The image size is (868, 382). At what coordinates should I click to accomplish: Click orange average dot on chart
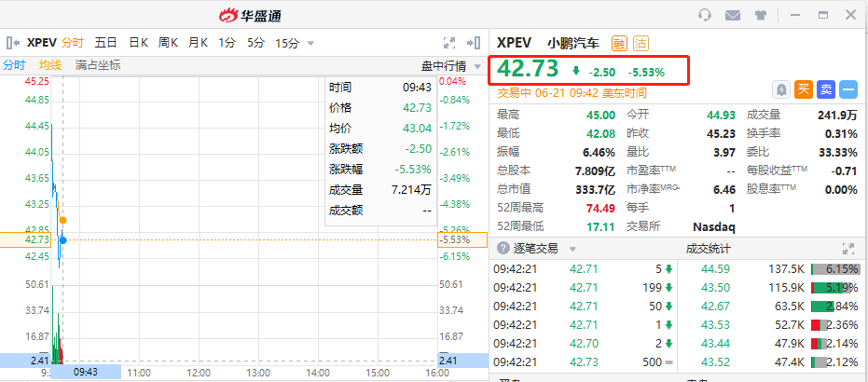coord(62,220)
